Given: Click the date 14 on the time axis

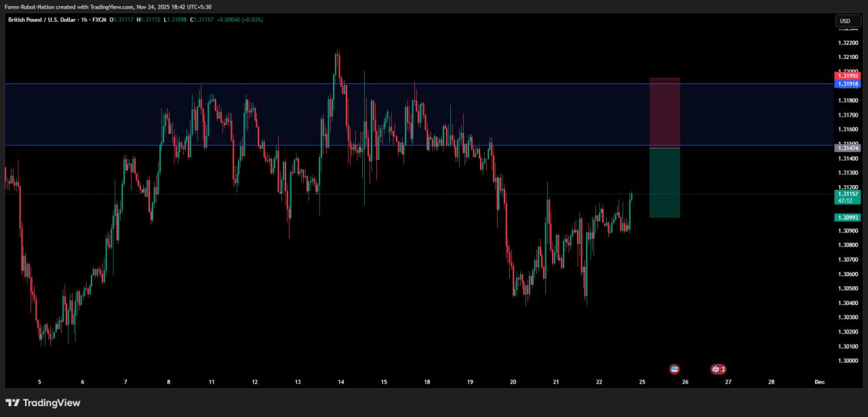Looking at the screenshot, I should [340, 382].
